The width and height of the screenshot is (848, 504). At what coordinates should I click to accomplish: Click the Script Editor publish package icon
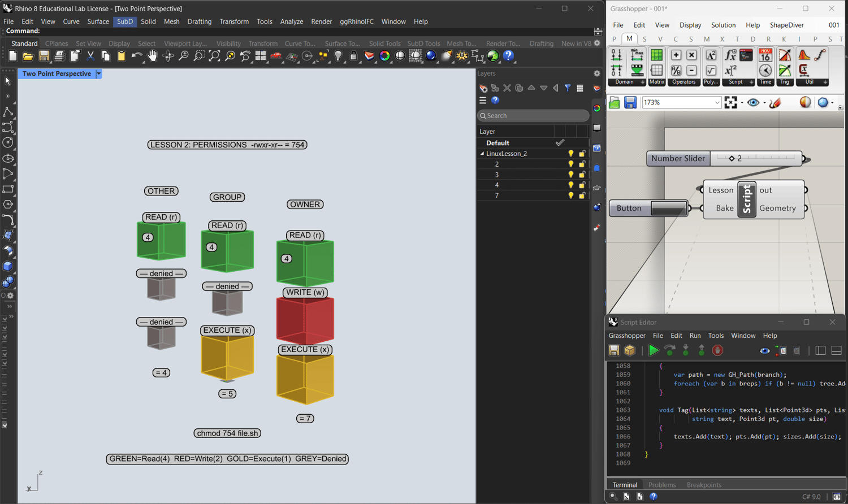pos(630,351)
